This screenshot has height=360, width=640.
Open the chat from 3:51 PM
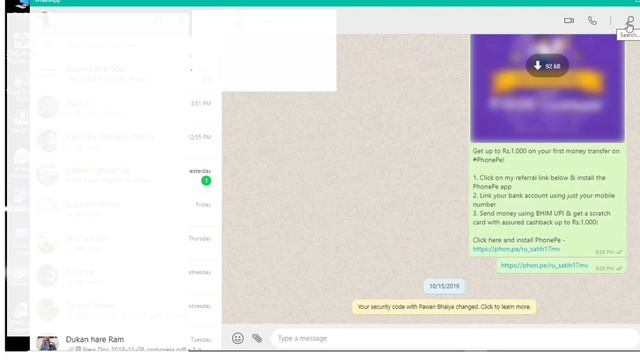coord(126,107)
